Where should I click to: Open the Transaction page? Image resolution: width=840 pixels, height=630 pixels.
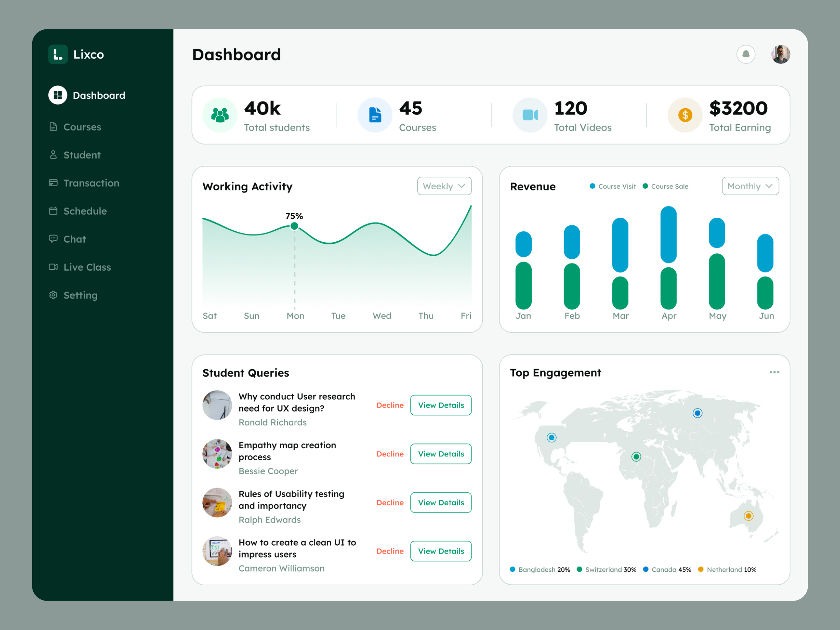pyautogui.click(x=91, y=183)
